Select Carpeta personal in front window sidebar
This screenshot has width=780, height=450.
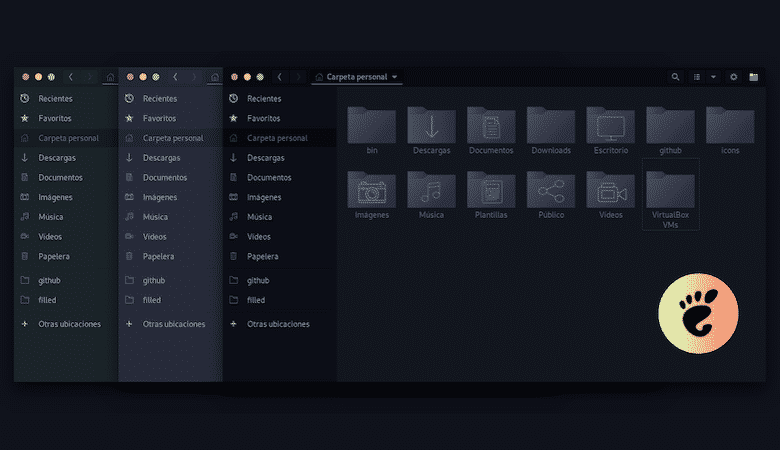coord(280,138)
